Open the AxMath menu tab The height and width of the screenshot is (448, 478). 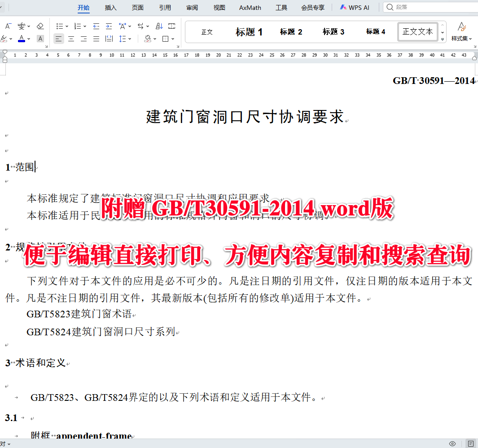[250, 7]
